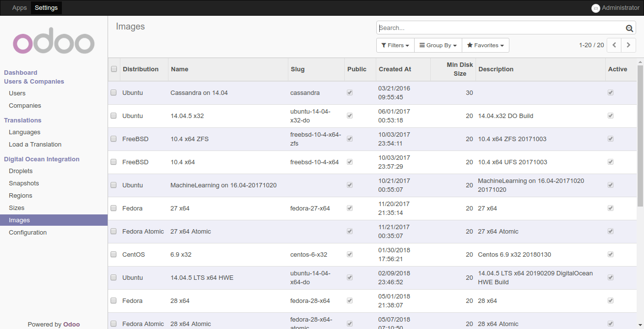Open Droplets in the sidebar

pyautogui.click(x=21, y=171)
